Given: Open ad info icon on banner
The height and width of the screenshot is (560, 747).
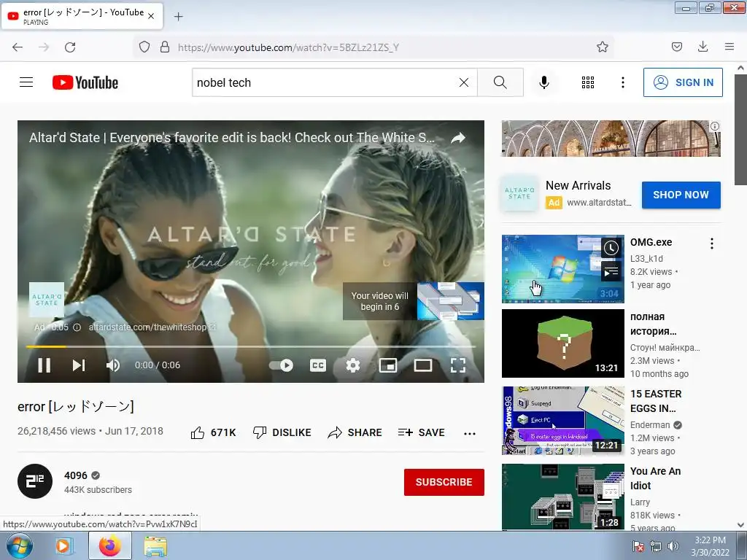Looking at the screenshot, I should pyautogui.click(x=715, y=126).
